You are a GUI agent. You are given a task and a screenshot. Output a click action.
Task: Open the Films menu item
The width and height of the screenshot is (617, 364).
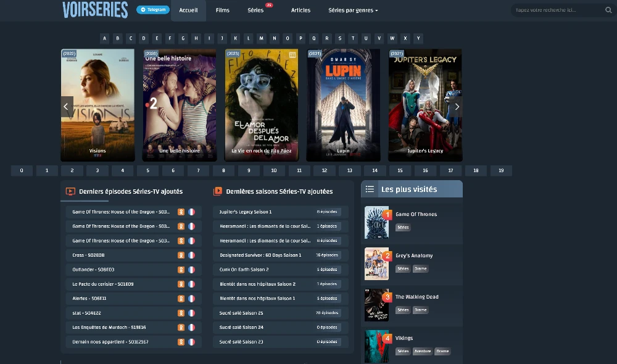pos(223,10)
